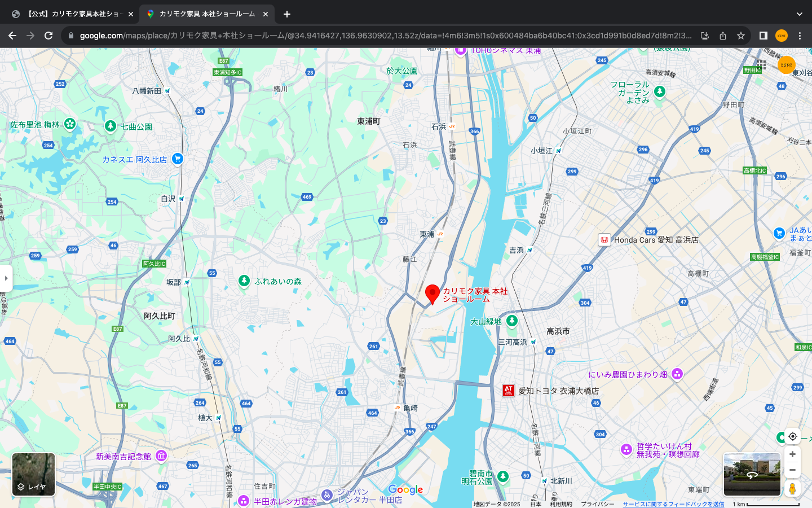Open the browser profile avatar
Screen dimensions: 812x508
click(782, 36)
